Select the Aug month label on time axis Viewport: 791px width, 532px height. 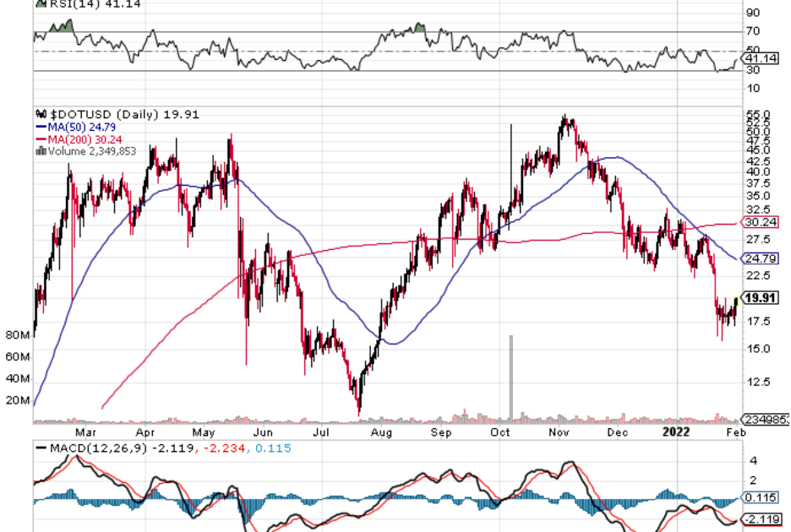382,432
